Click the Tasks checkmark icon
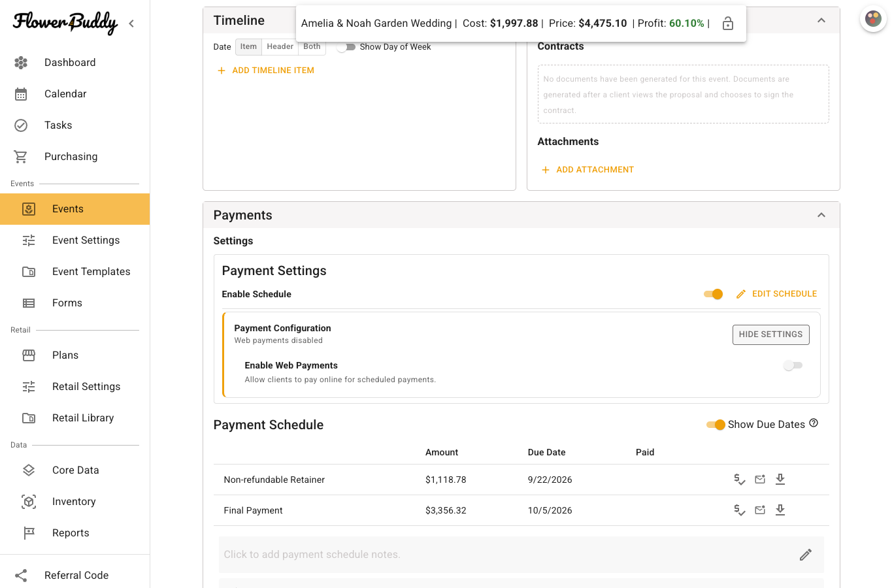Screen dimensions: 892x588 (x=21, y=125)
